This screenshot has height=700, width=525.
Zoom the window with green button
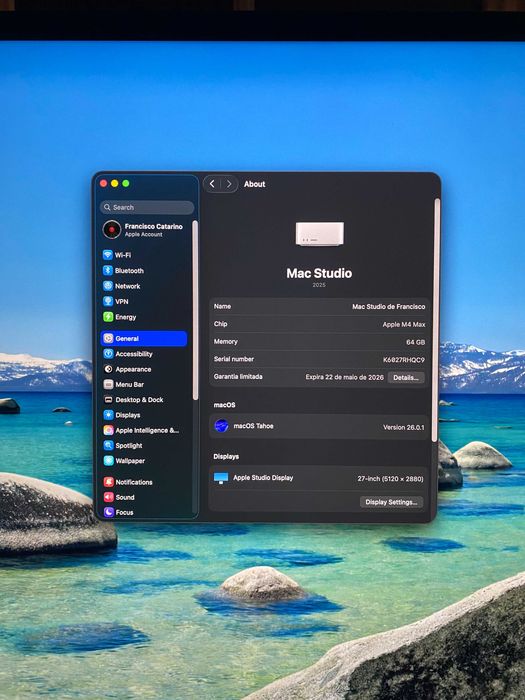126,183
